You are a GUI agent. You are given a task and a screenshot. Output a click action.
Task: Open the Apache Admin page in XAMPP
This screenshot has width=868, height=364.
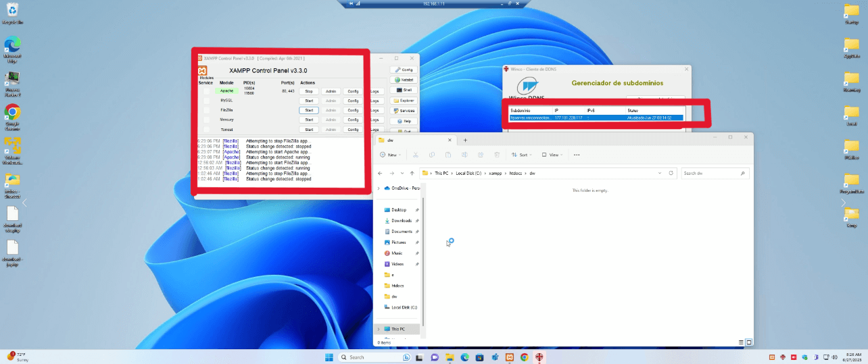point(331,91)
